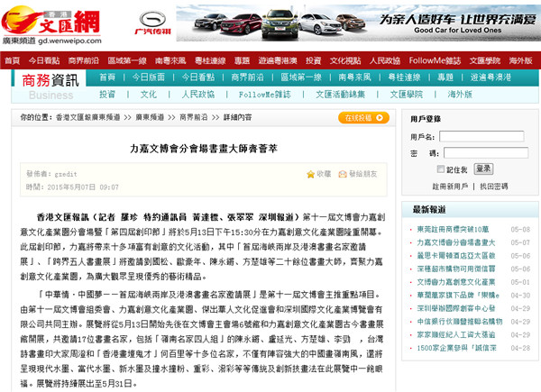This screenshot has width=541, height=392.
Task: Select 區域第一線 in the teal sub-navigation
Action: click(301, 77)
